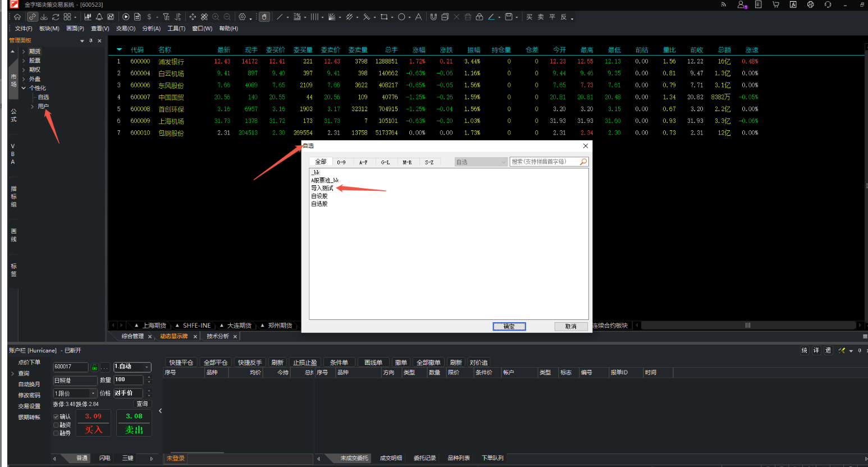Image resolution: width=868 pixels, height=467 pixels.
Task: Refresh data with the circular arrows icon
Action: click(56, 17)
